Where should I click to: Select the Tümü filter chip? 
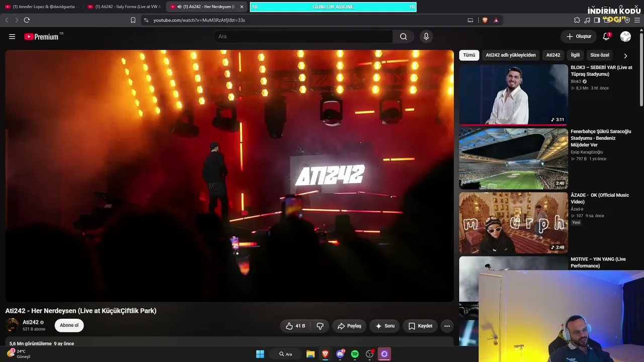pyautogui.click(x=469, y=55)
